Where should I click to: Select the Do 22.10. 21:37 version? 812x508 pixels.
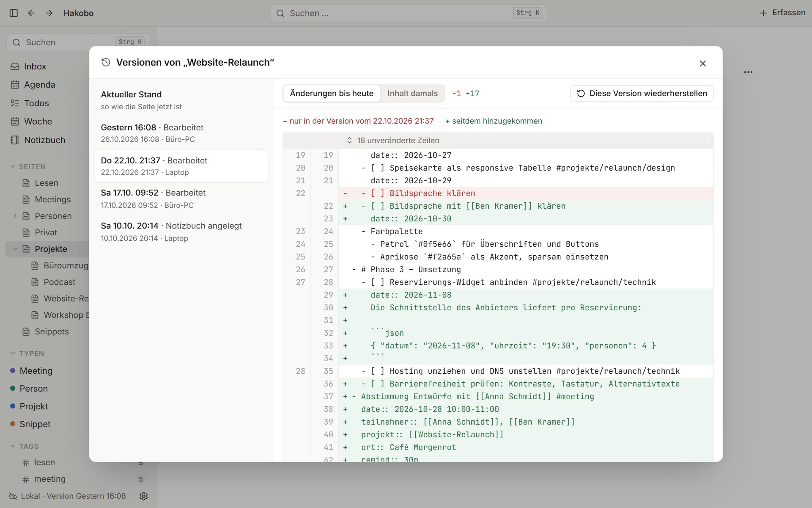[181, 166]
